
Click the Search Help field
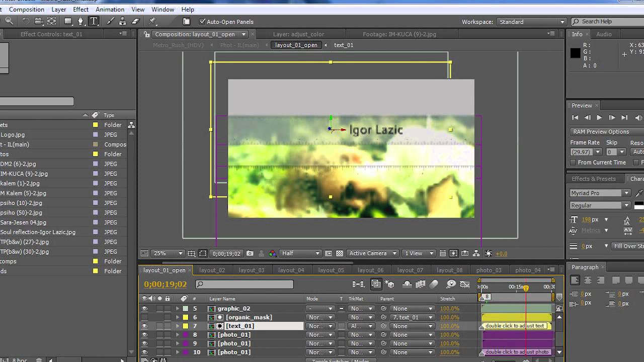click(607, 22)
